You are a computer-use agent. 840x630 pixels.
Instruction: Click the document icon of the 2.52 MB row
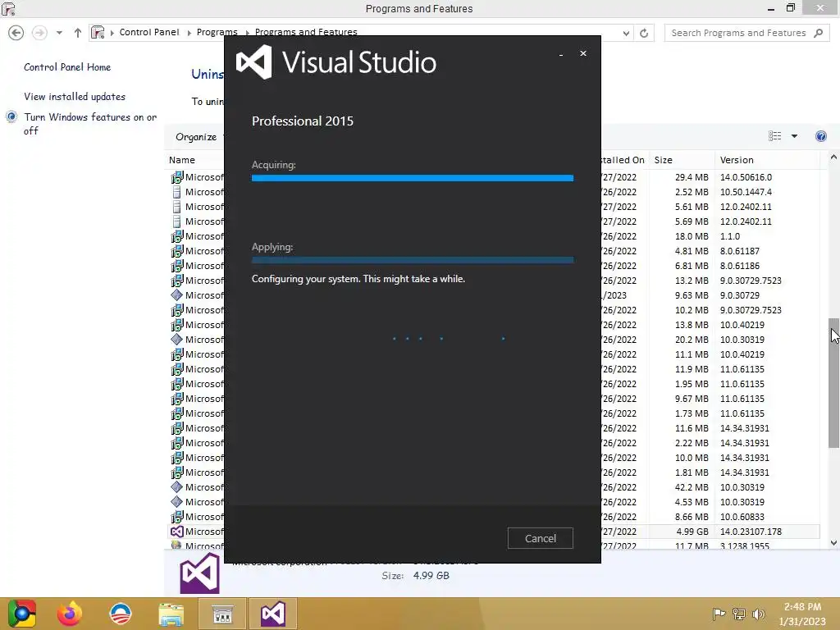pyautogui.click(x=177, y=192)
